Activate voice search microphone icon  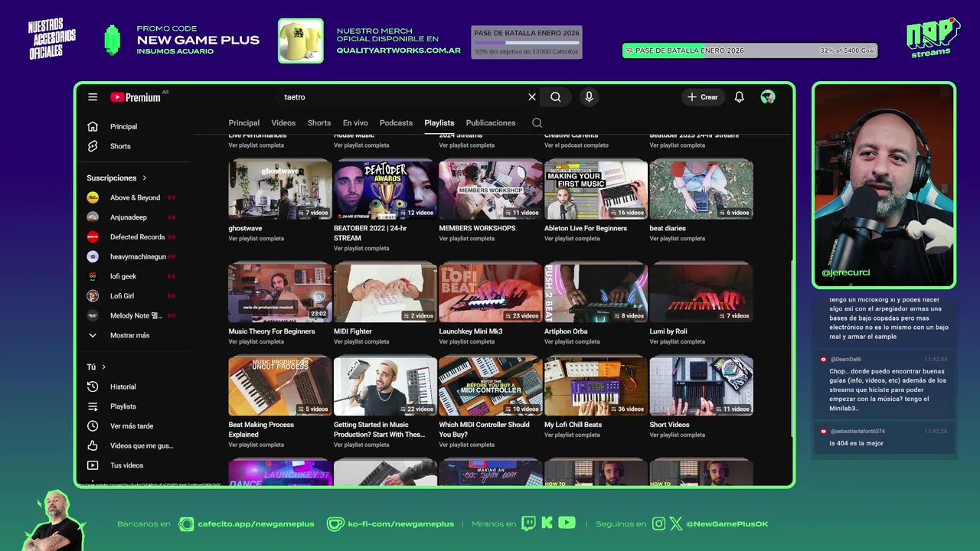point(589,97)
